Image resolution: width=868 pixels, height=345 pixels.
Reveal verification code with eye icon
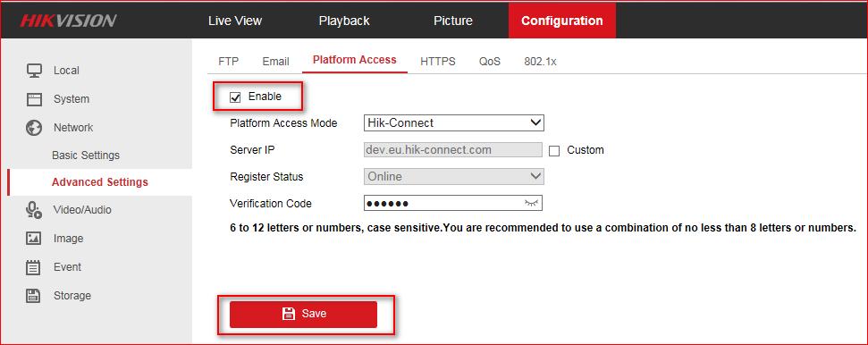point(531,203)
